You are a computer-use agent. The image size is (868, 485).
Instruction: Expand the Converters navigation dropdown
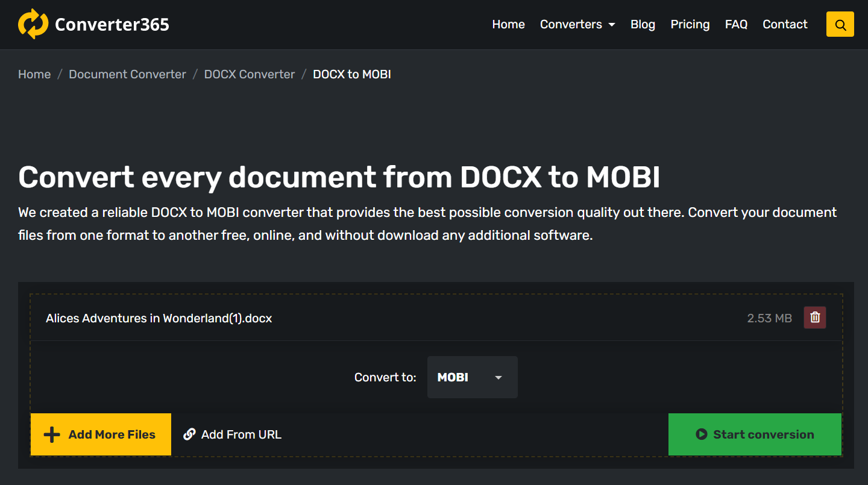coord(577,25)
